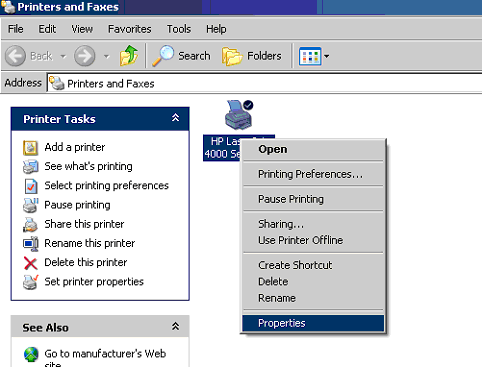Click the HP LaserJet 4000 printer label

[222, 148]
